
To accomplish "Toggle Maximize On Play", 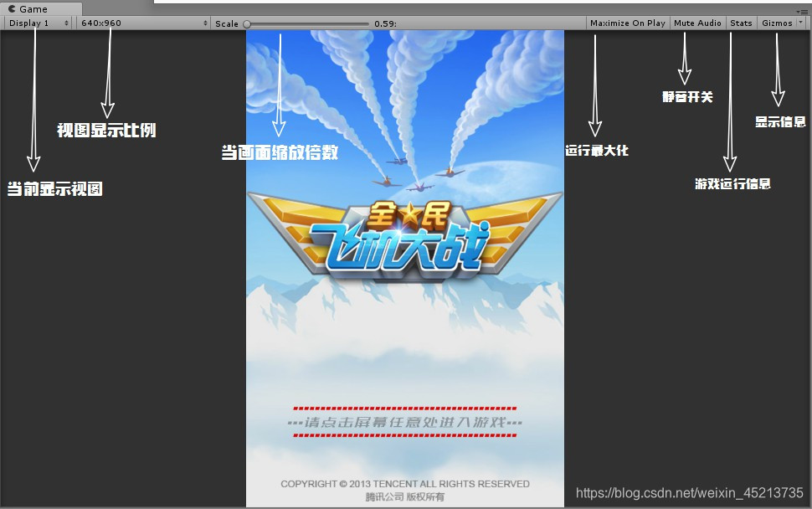I will [628, 23].
